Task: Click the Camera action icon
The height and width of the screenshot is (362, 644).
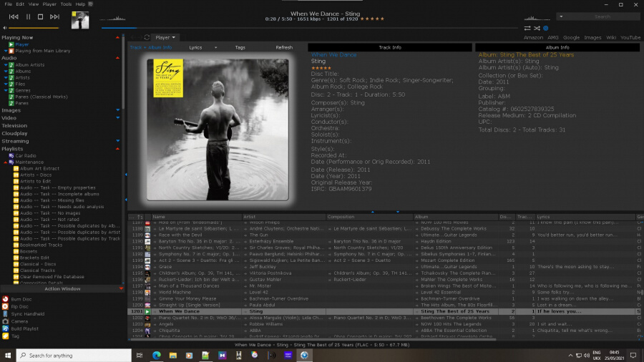Action: click(5, 321)
